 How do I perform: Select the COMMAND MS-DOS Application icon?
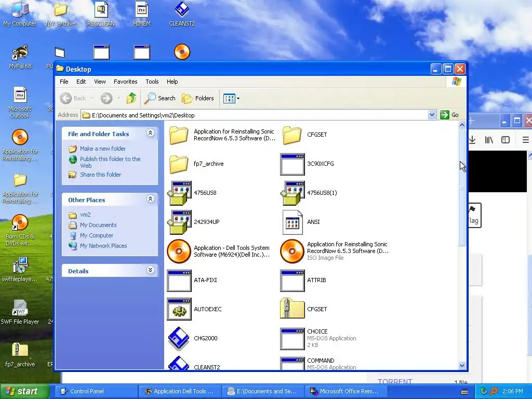(292, 363)
